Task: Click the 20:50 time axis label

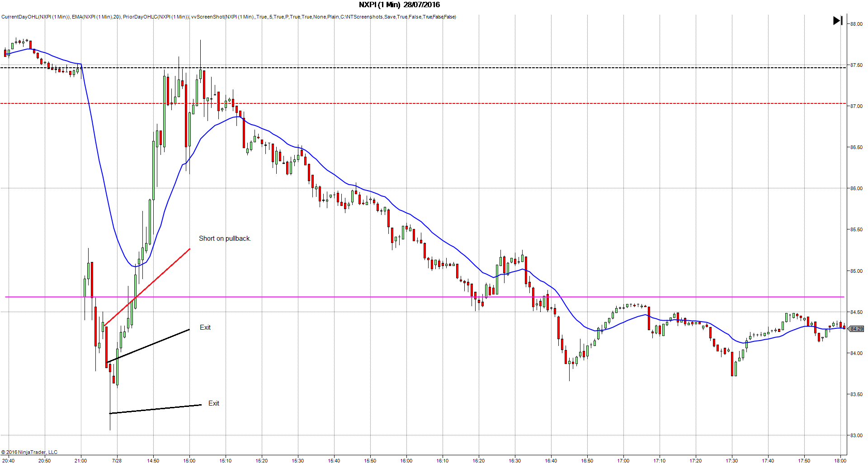Action: 44,461
